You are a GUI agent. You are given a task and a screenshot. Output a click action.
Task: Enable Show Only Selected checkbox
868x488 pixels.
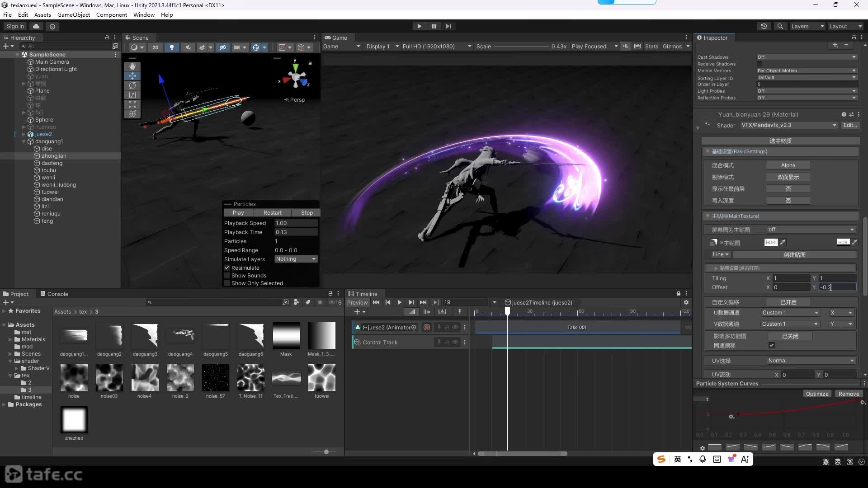[227, 283]
